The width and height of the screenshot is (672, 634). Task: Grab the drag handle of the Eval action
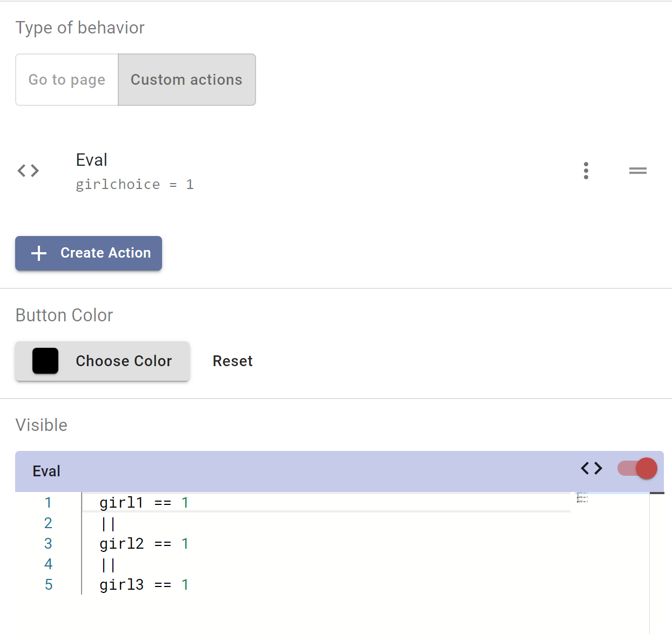tap(638, 171)
